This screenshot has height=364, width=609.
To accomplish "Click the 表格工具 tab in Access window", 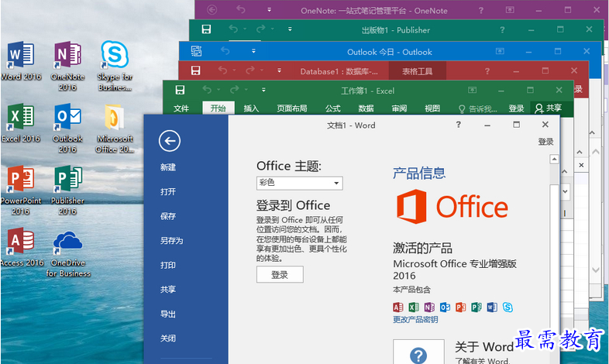I will click(x=418, y=71).
